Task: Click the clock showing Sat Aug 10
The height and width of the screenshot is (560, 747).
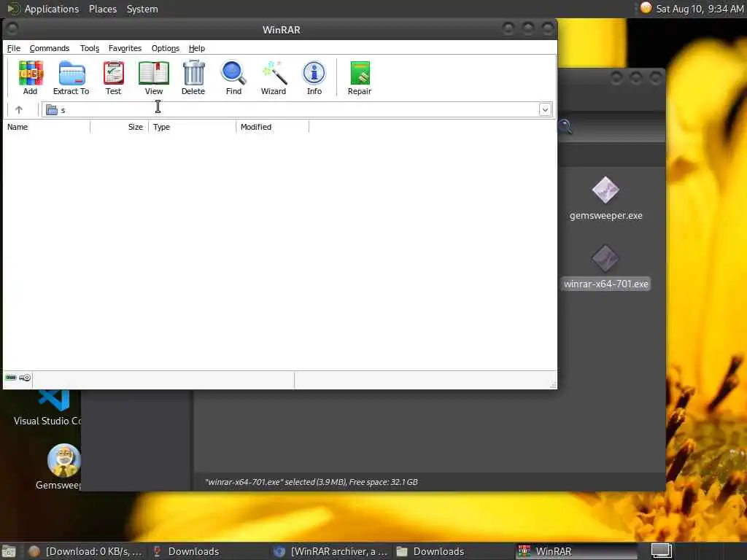Action: (x=700, y=9)
